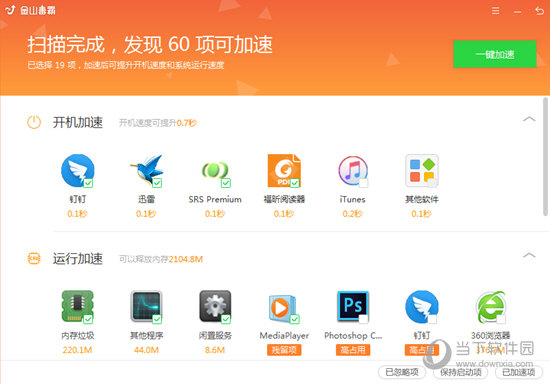The height and width of the screenshot is (384, 550).
Task: Open the hamburger menu icon
Action: 495,11
